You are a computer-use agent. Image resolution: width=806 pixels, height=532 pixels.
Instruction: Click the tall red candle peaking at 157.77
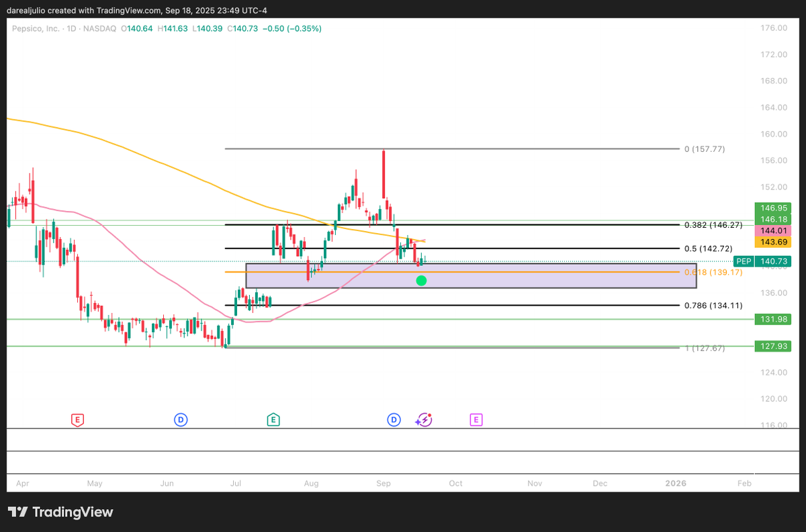click(384, 174)
